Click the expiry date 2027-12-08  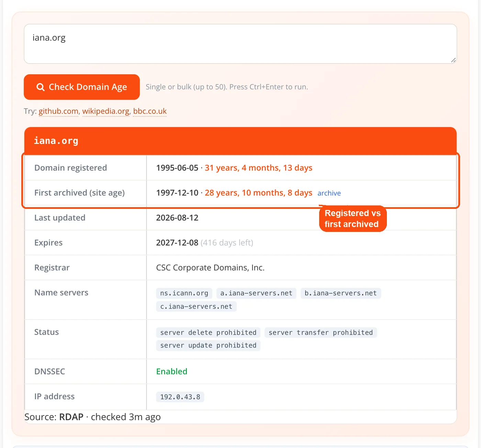pyautogui.click(x=177, y=243)
